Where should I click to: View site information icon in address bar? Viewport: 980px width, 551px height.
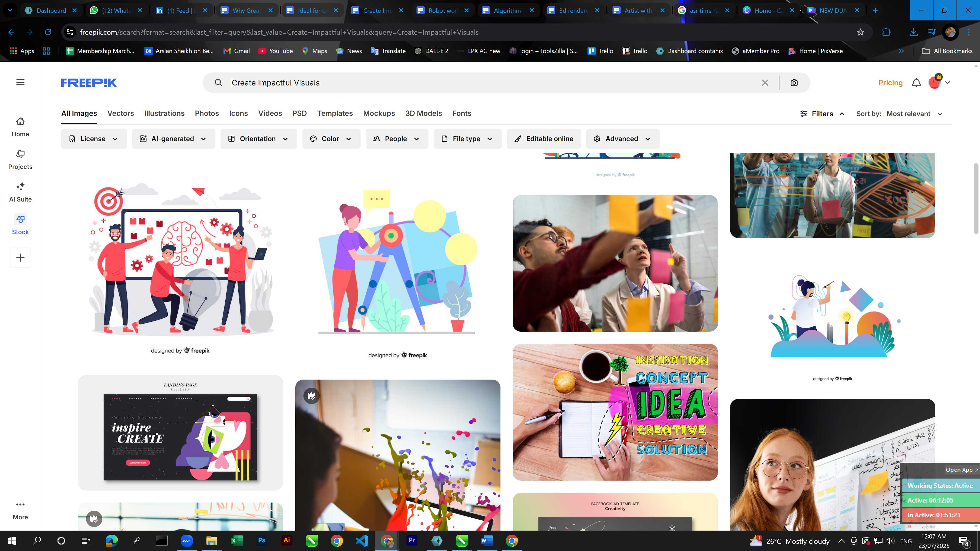click(x=70, y=32)
